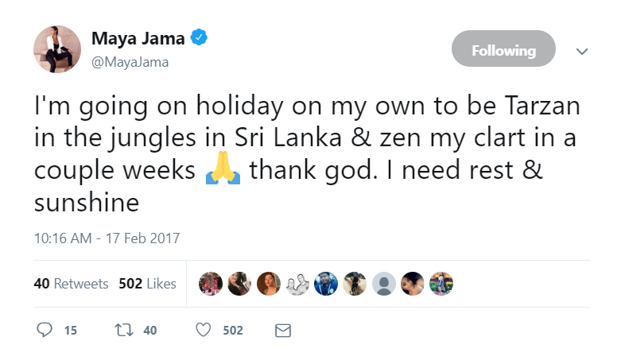The image size is (621, 364).
Task: Click the reply speech bubble icon
Action: [x=45, y=330]
